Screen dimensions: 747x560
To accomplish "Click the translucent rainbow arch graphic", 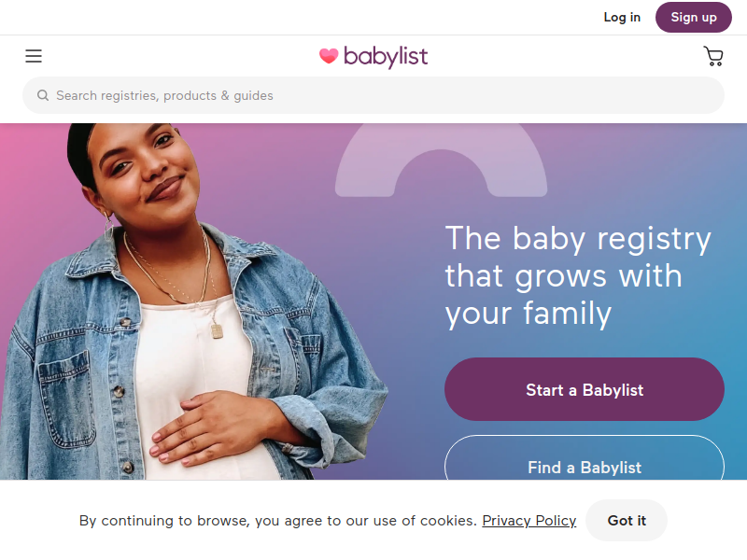I will pyautogui.click(x=441, y=161).
